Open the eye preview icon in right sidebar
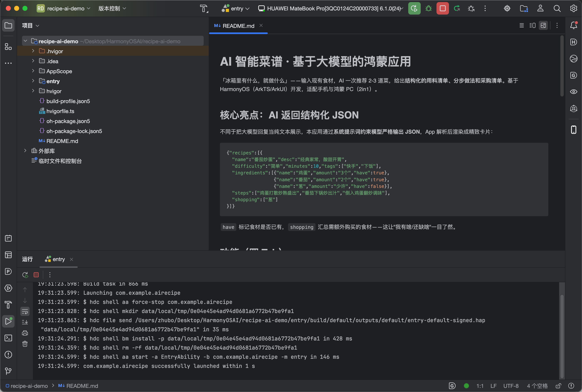Screen dimensions: 582x392 tap(573, 92)
